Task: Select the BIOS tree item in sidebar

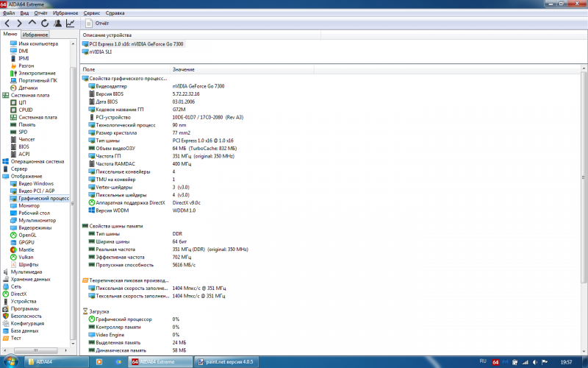Action: (24, 146)
